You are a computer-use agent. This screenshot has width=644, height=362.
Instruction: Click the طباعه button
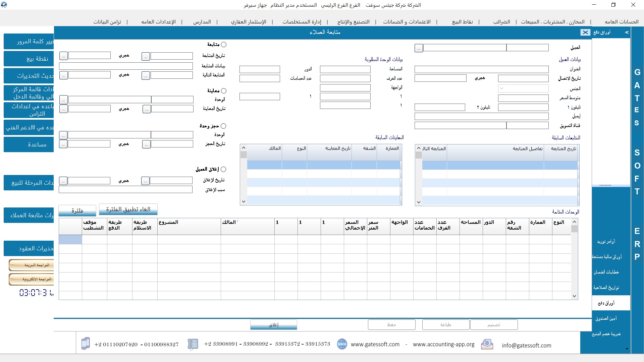coord(446,324)
